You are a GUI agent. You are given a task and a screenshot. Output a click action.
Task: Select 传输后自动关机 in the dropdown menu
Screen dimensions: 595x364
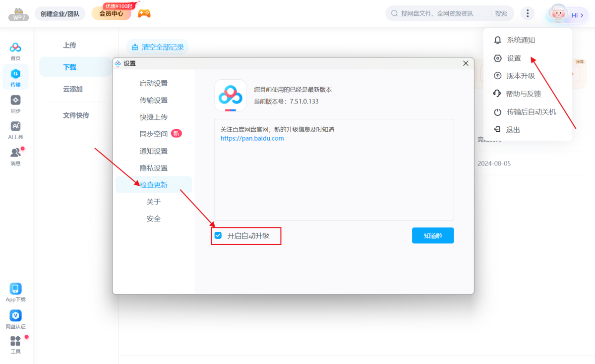pos(532,112)
